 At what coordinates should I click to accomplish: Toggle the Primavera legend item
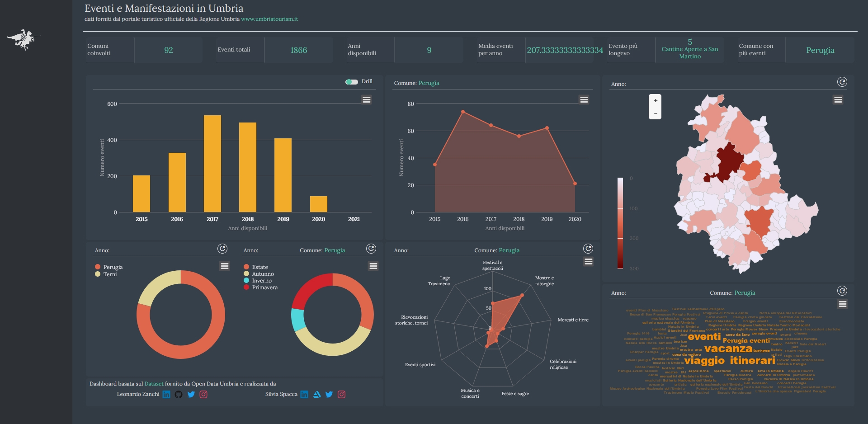(x=260, y=287)
